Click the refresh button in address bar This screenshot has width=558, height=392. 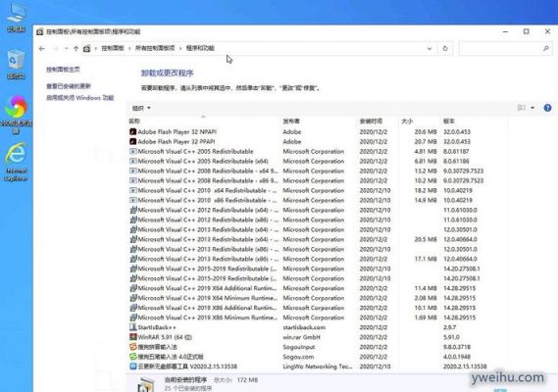pyautogui.click(x=445, y=48)
